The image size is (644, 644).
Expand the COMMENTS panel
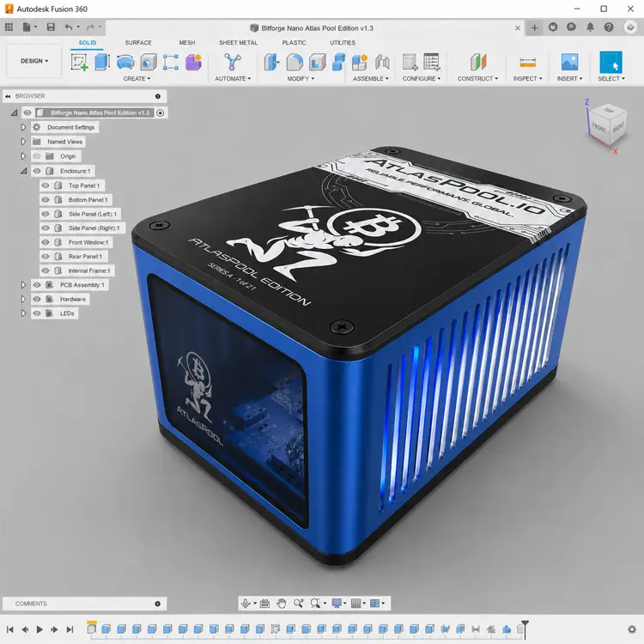(x=158, y=604)
